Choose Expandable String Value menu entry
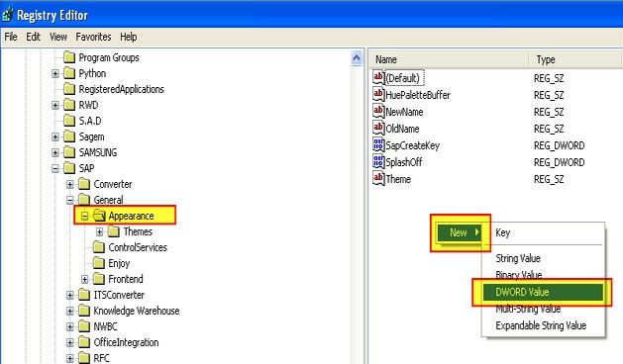 pyautogui.click(x=541, y=325)
